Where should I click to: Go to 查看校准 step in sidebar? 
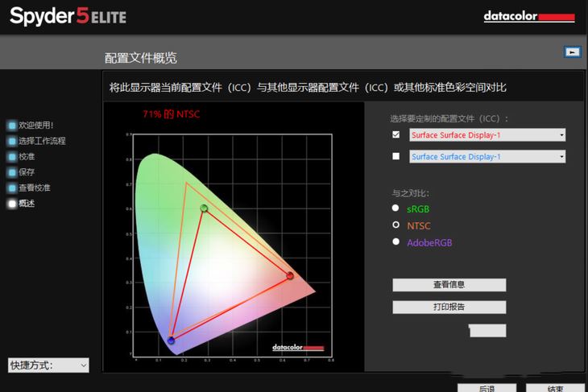[x=35, y=188]
